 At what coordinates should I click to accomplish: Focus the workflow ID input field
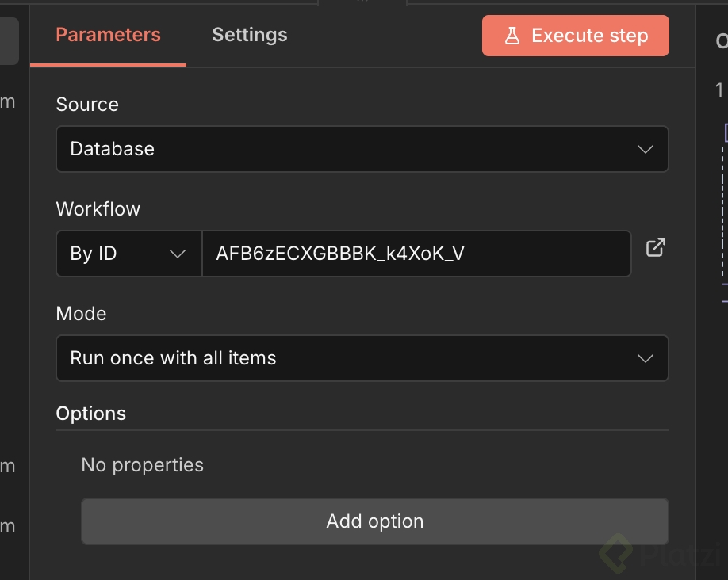(x=416, y=254)
